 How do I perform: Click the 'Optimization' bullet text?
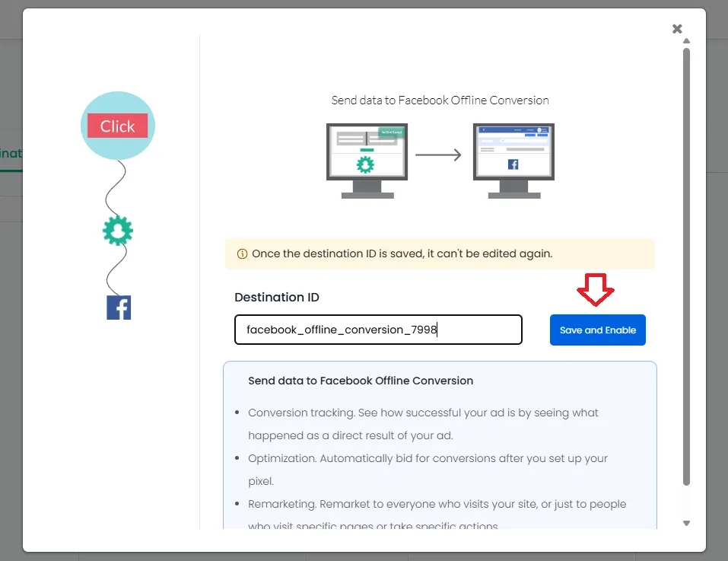[428, 470]
